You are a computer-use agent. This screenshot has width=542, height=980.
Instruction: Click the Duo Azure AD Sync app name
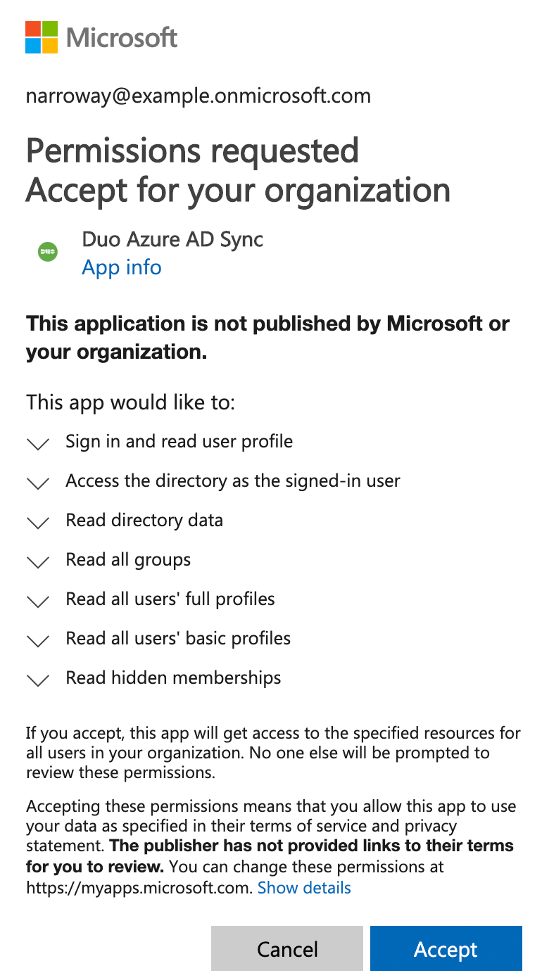click(172, 239)
